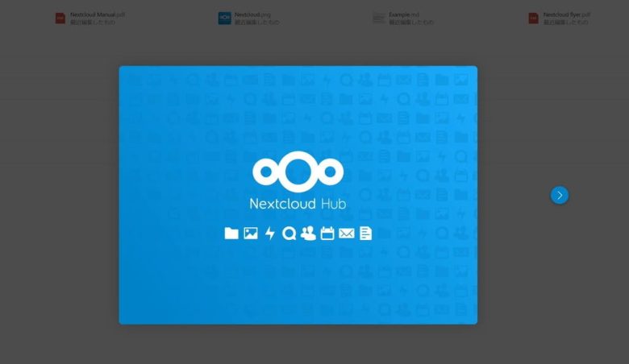
Task: Open the Nextcloud.png recent file
Action: [x=248, y=19]
